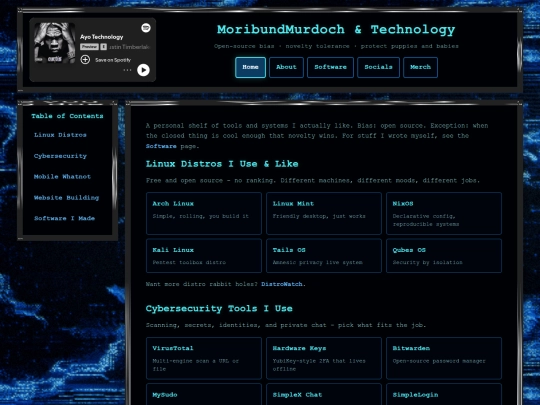Click the Justin Timberlake artist name in the Spotify widget
This screenshot has width=540, height=405.
(x=129, y=47)
